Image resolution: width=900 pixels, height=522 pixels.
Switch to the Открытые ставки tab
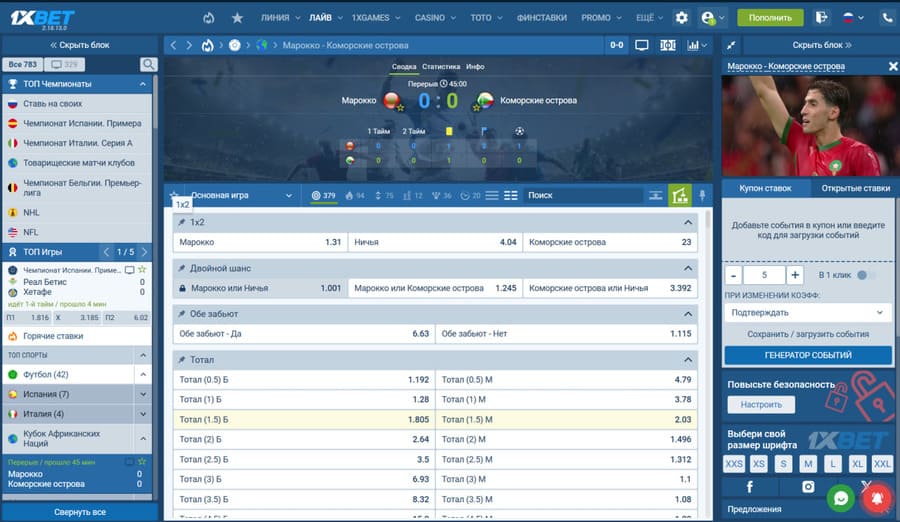(x=855, y=188)
